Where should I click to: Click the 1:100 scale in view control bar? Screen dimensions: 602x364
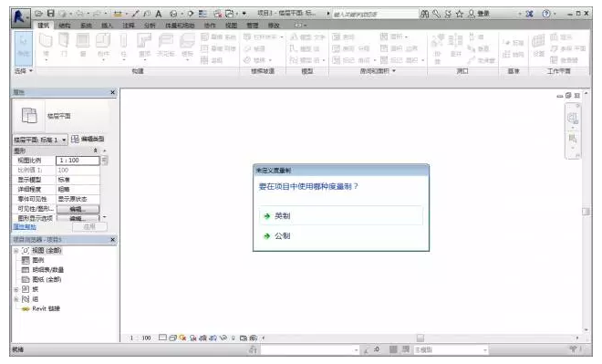(x=140, y=338)
